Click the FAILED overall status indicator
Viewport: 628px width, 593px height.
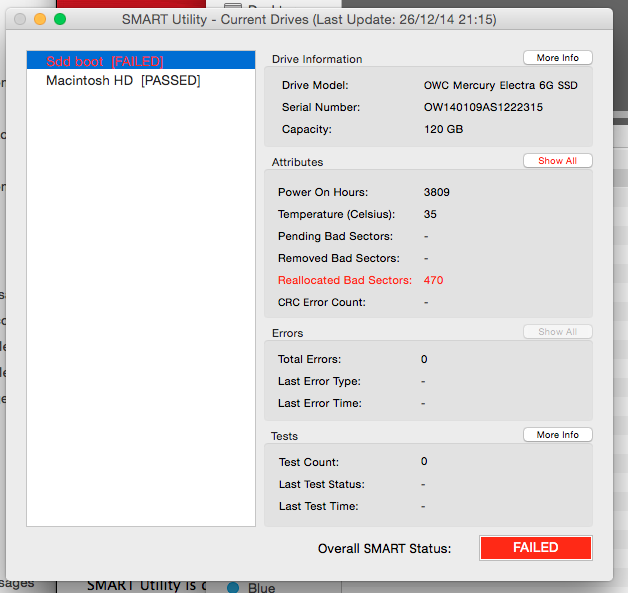click(x=535, y=547)
